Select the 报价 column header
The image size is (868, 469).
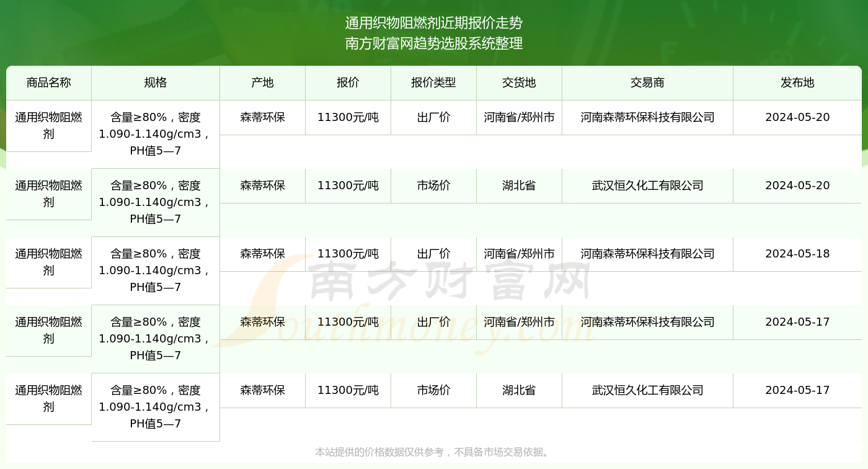pyautogui.click(x=348, y=83)
